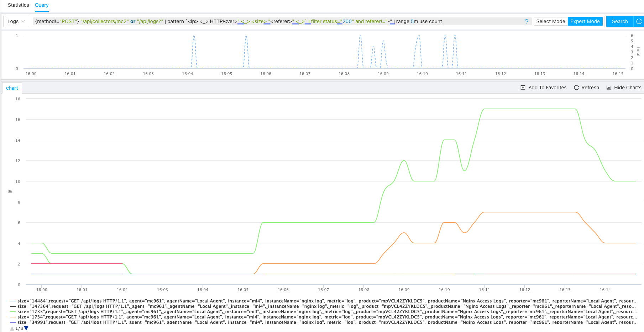Select the chart tab

[x=12, y=88]
